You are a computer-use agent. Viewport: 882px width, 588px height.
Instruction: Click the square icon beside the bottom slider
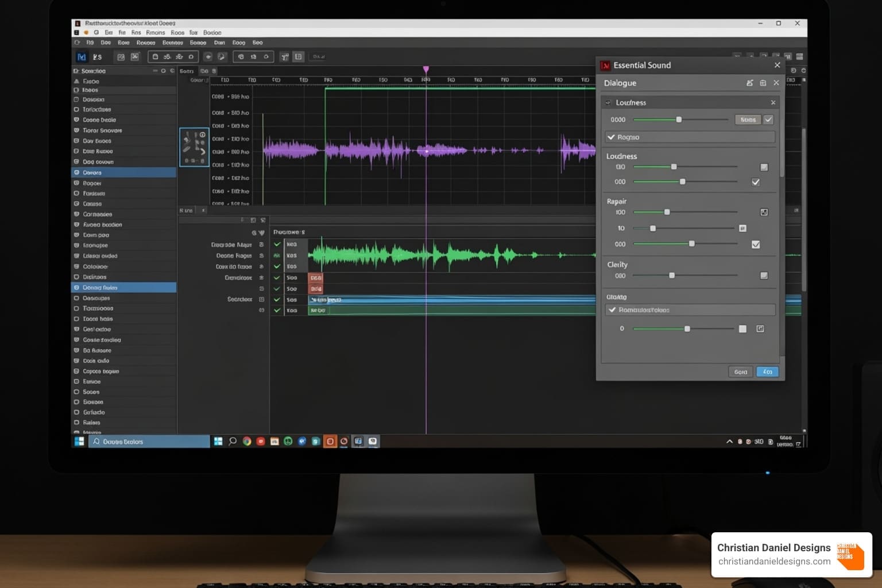(742, 328)
